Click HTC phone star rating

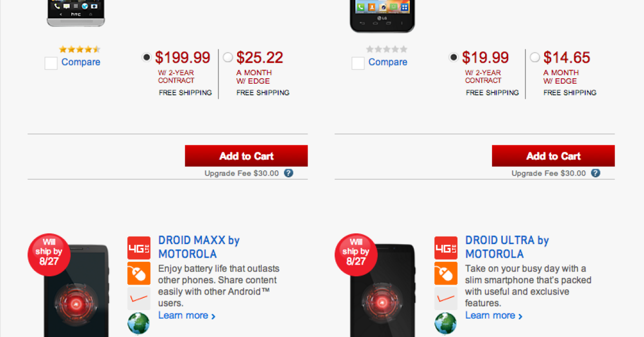(x=79, y=49)
